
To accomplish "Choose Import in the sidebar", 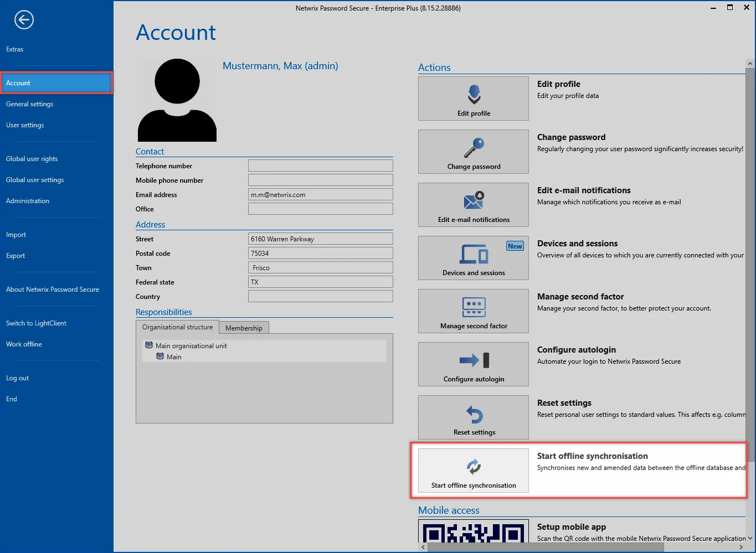I will (x=16, y=235).
